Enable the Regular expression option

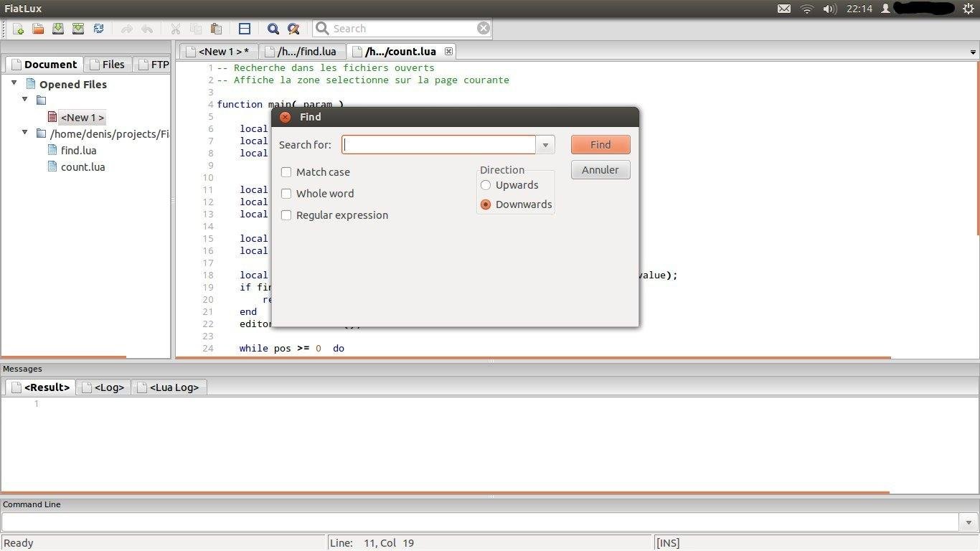pyautogui.click(x=286, y=215)
